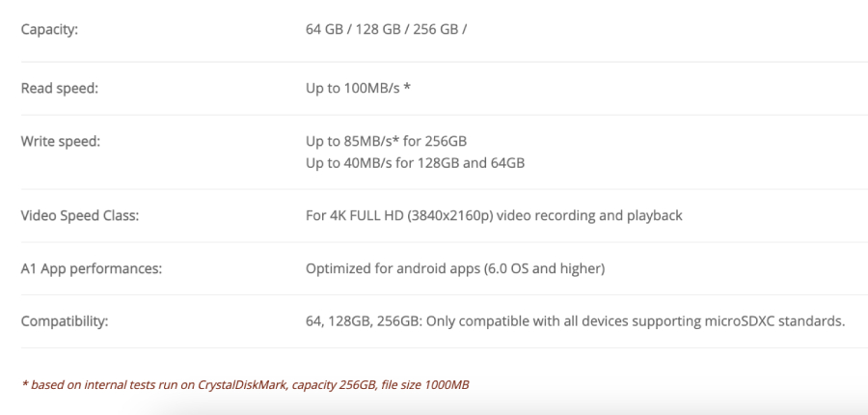
Task: Click the asterisk after 100MB/s
Action: 409,89
